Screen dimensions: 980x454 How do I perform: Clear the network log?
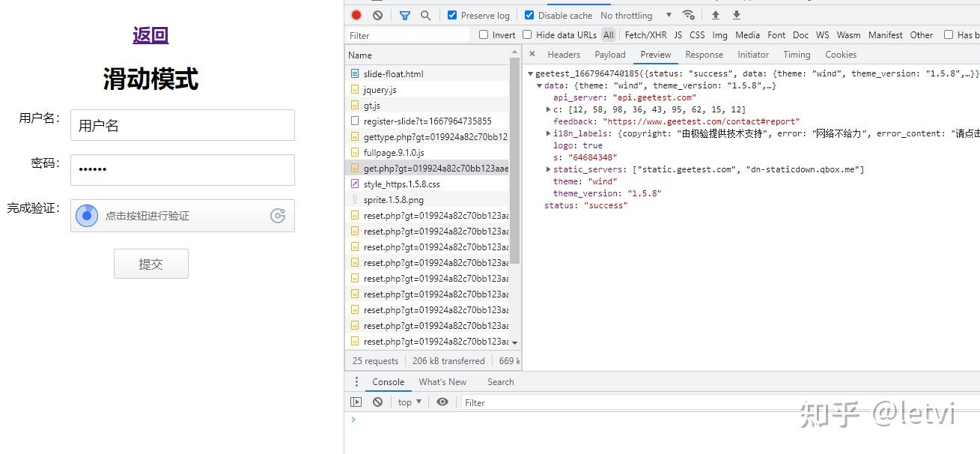pos(377,15)
